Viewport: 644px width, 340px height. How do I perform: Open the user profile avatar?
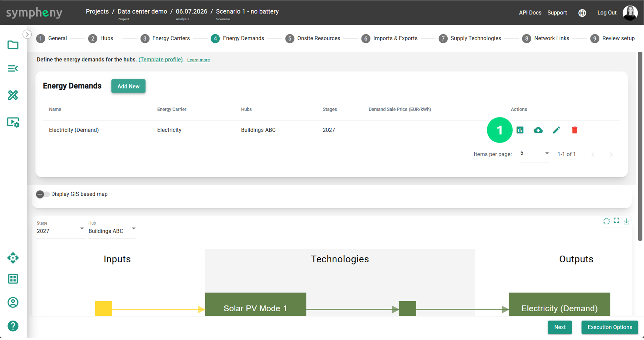coord(630,13)
